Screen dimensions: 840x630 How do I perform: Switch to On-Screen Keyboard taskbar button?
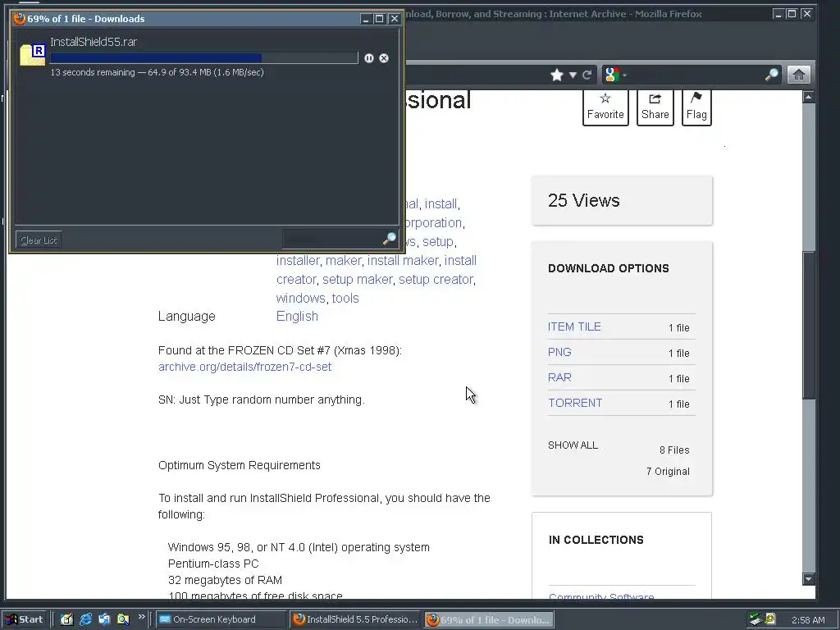coord(221,619)
